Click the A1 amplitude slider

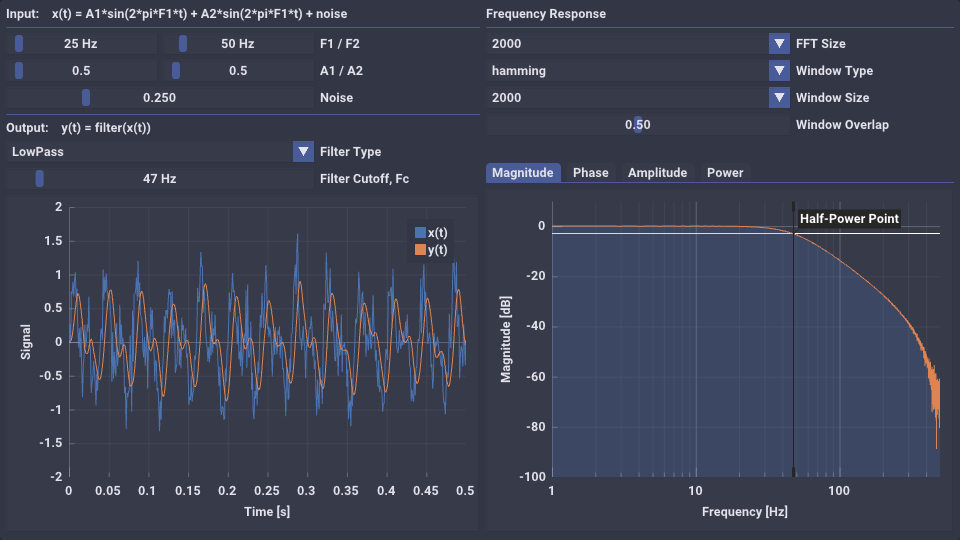(81, 71)
